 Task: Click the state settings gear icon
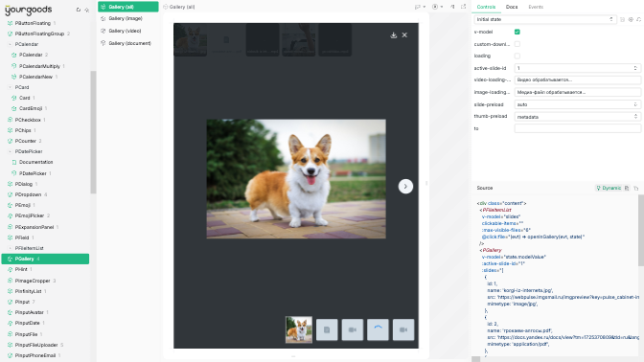631,19
